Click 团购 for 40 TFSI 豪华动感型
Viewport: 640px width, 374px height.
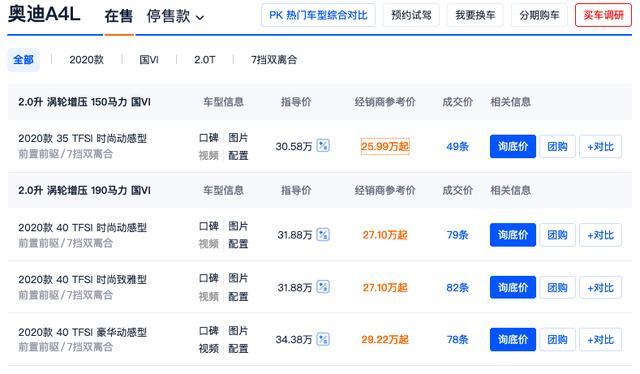click(x=557, y=340)
